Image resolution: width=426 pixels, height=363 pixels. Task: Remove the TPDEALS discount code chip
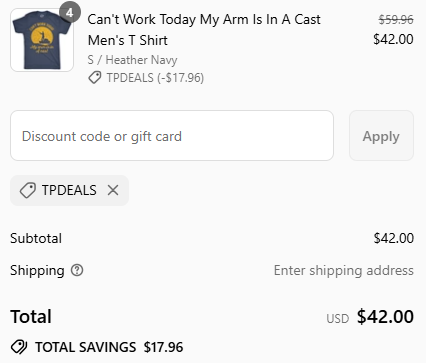(113, 190)
